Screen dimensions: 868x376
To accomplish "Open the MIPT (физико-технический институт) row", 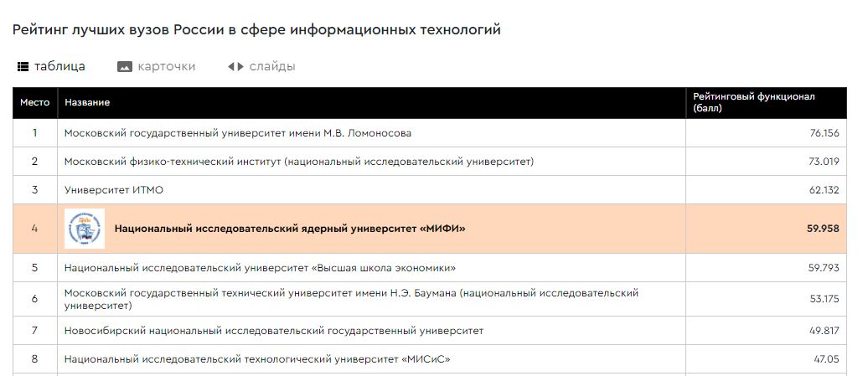I will [430, 162].
